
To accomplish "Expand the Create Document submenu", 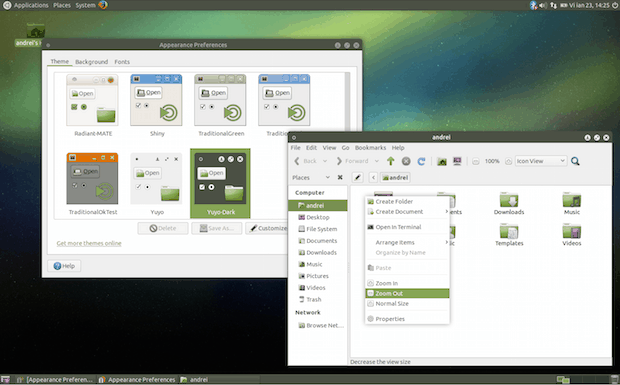I will [407, 212].
